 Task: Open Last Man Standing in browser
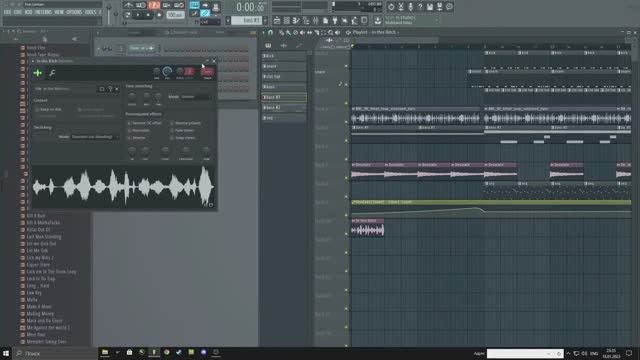pyautogui.click(x=44, y=237)
